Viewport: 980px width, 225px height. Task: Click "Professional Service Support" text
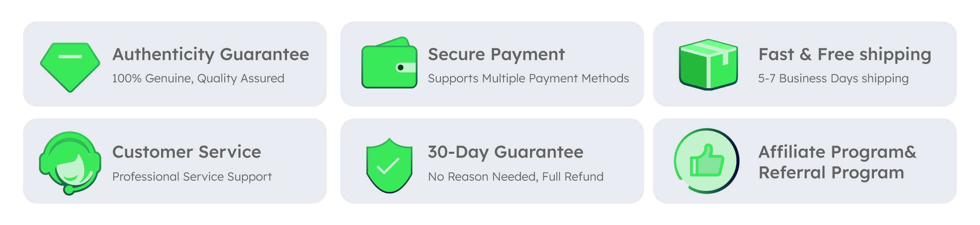(x=192, y=177)
